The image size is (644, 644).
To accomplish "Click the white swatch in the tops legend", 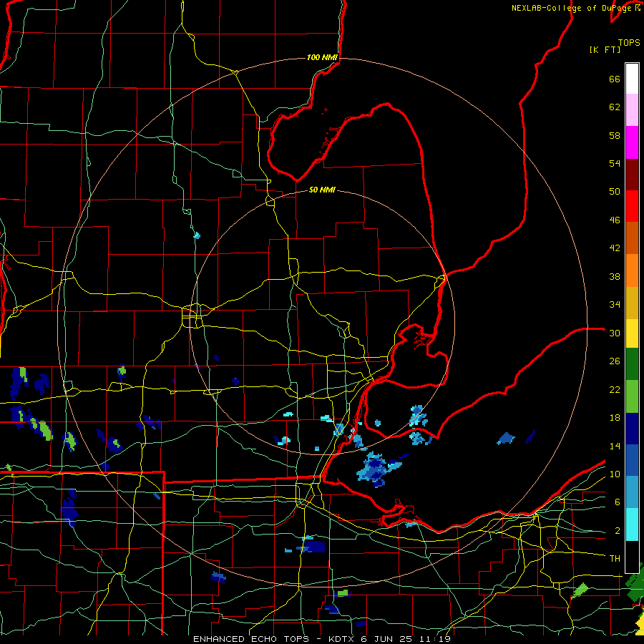I will (632, 79).
